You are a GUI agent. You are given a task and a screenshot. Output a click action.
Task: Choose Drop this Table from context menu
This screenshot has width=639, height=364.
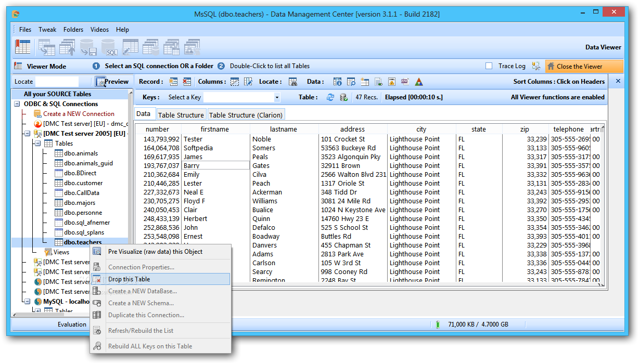(161, 279)
